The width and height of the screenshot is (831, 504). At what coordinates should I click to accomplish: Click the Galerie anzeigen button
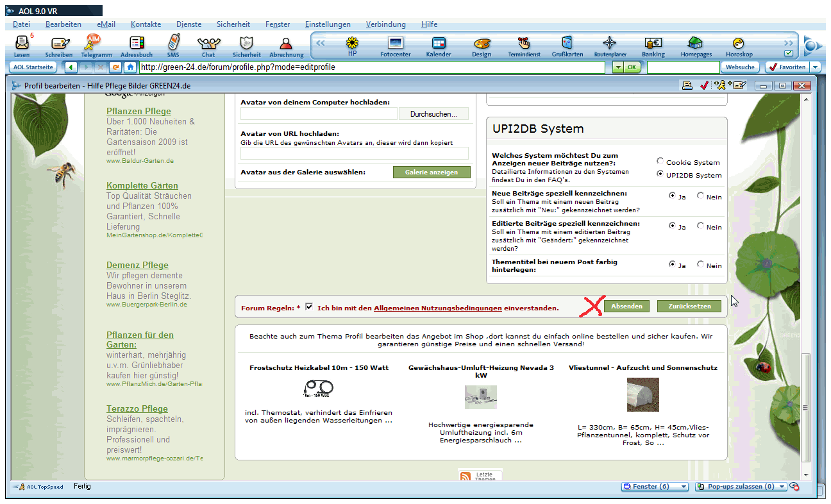click(x=432, y=172)
